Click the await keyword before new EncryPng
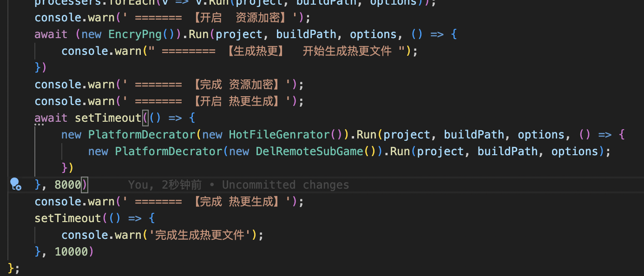This screenshot has width=644, height=276. coord(51,34)
